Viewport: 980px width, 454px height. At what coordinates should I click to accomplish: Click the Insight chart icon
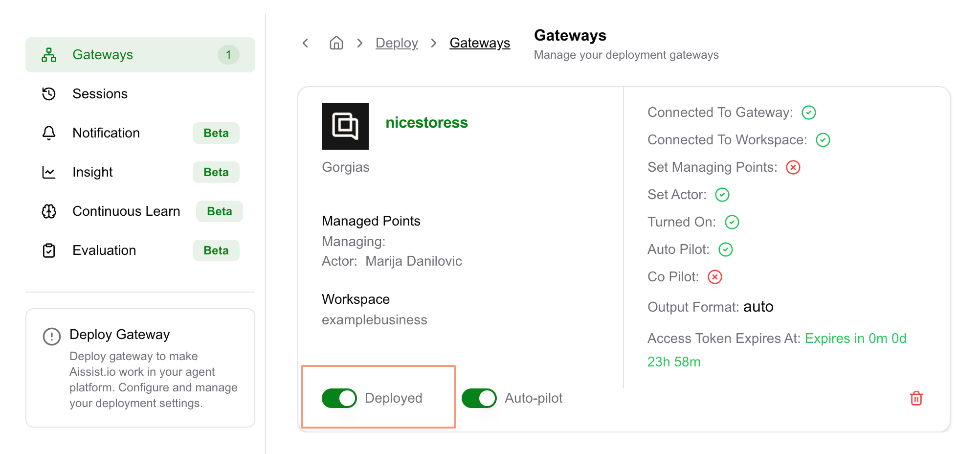tap(49, 172)
